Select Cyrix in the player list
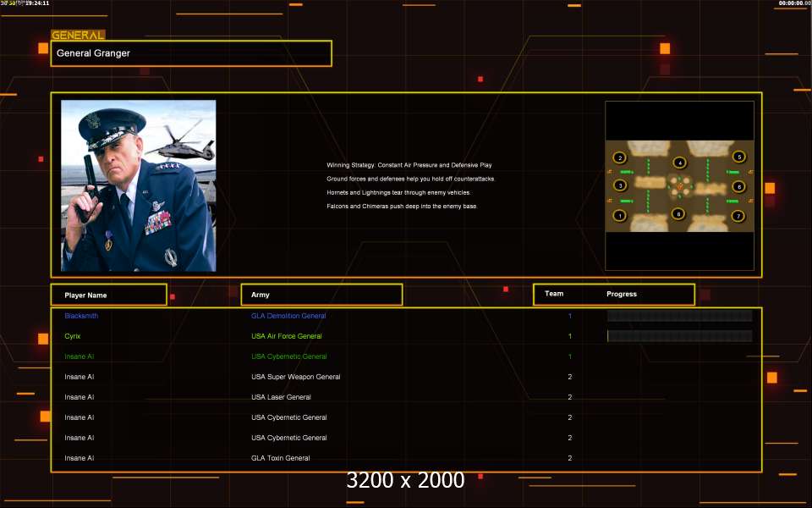The height and width of the screenshot is (508, 812). coord(73,336)
